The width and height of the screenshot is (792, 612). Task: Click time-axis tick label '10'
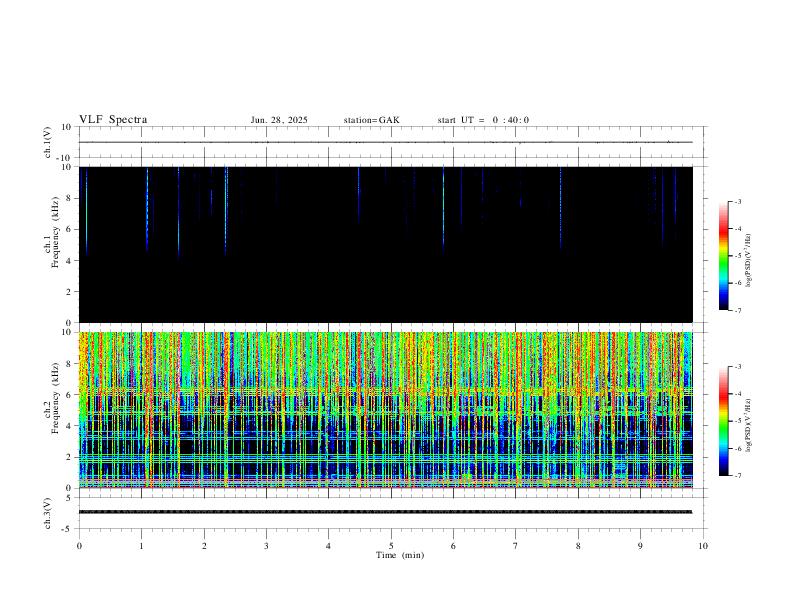[703, 546]
